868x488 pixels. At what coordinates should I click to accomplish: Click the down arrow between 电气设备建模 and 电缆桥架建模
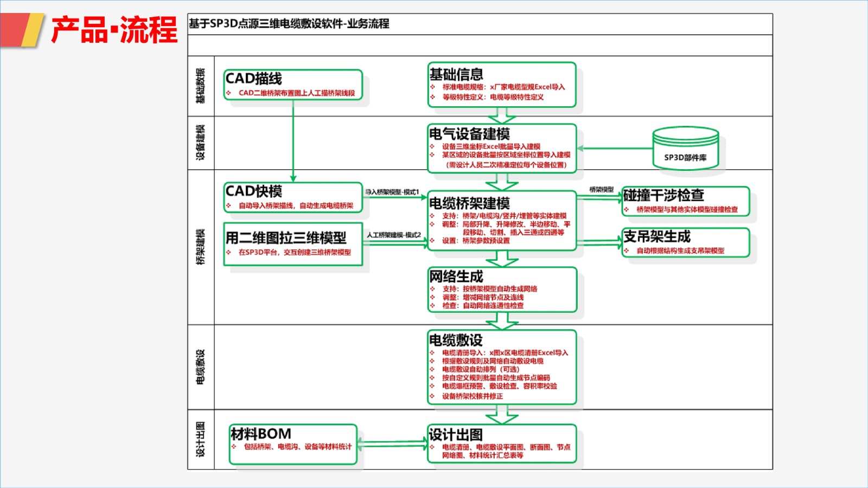502,182
